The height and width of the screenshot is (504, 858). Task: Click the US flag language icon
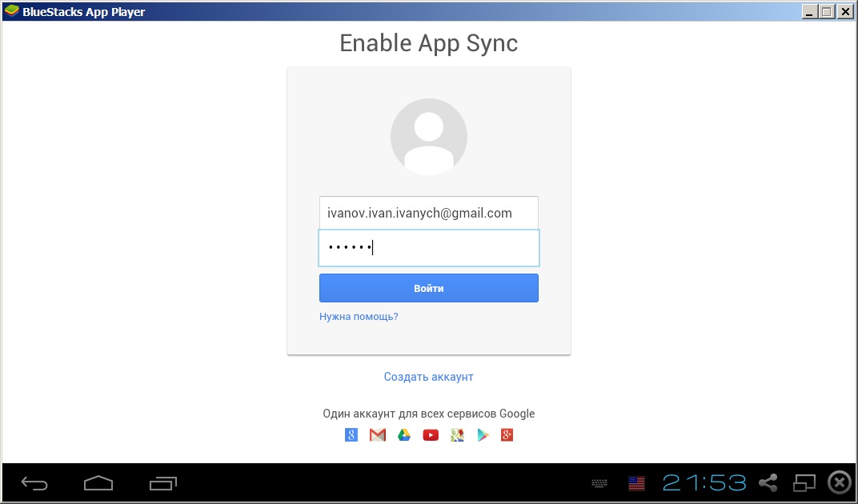coord(636,483)
